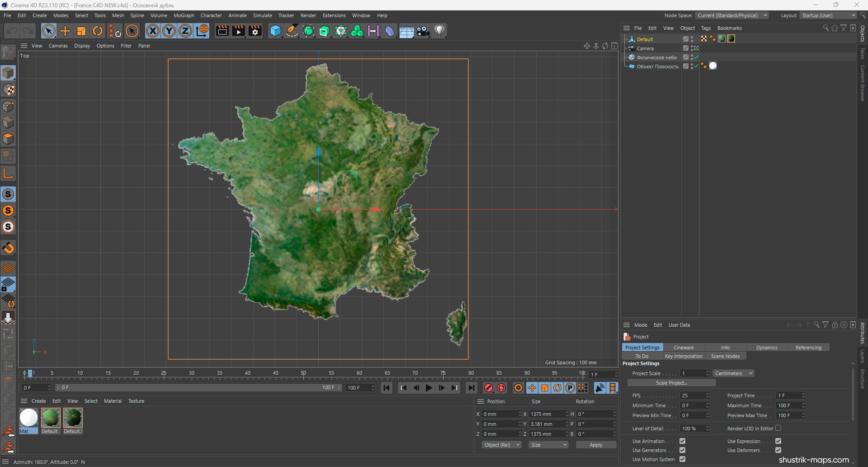Screen dimensions: 868x467
Task: Toggle Render LOD in Editor checkbox
Action: click(778, 428)
